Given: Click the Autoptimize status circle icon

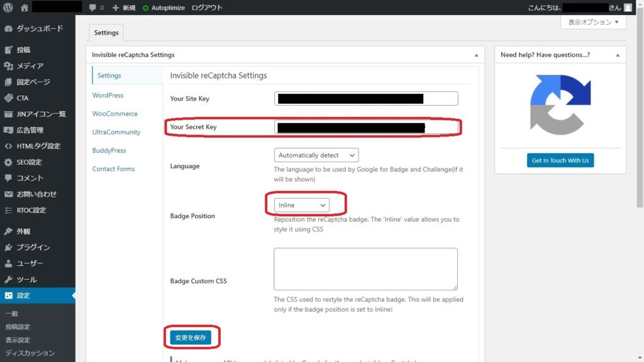Looking at the screenshot, I should (145, 8).
